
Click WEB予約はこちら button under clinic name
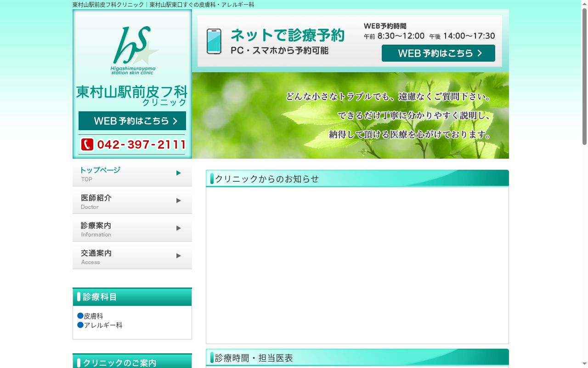click(x=132, y=121)
